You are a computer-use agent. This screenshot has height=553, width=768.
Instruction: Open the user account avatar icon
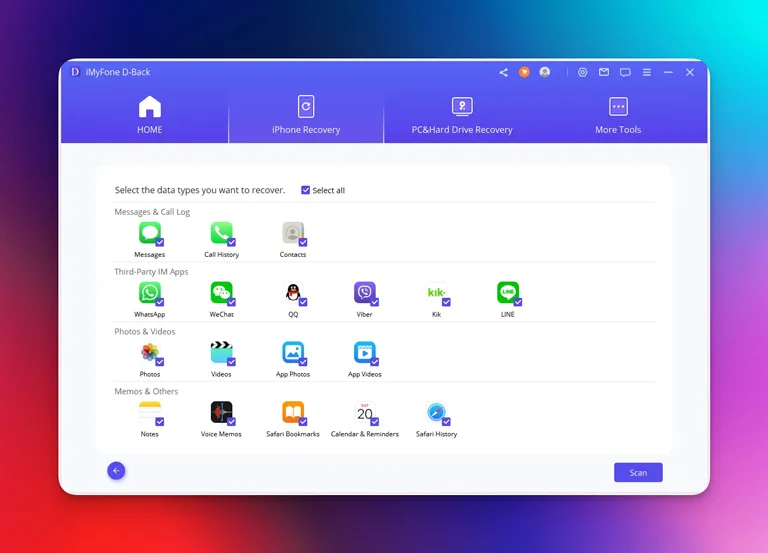click(x=545, y=72)
